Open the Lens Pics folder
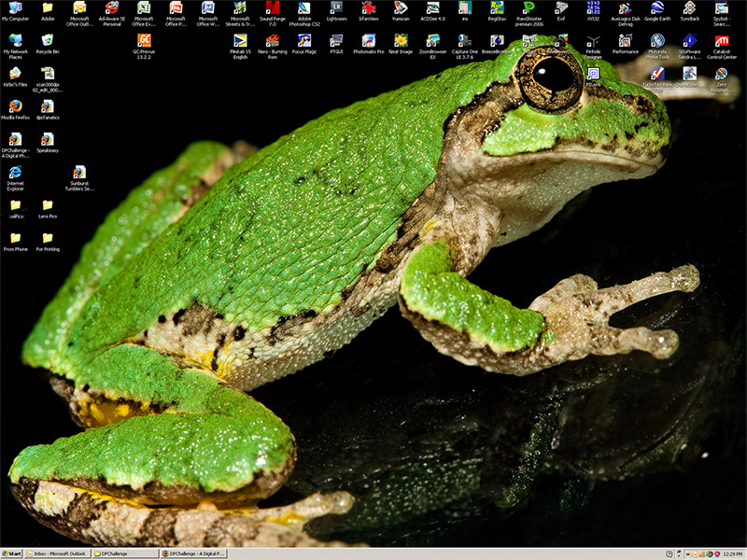Viewport: 747px width, 560px height. (48, 208)
